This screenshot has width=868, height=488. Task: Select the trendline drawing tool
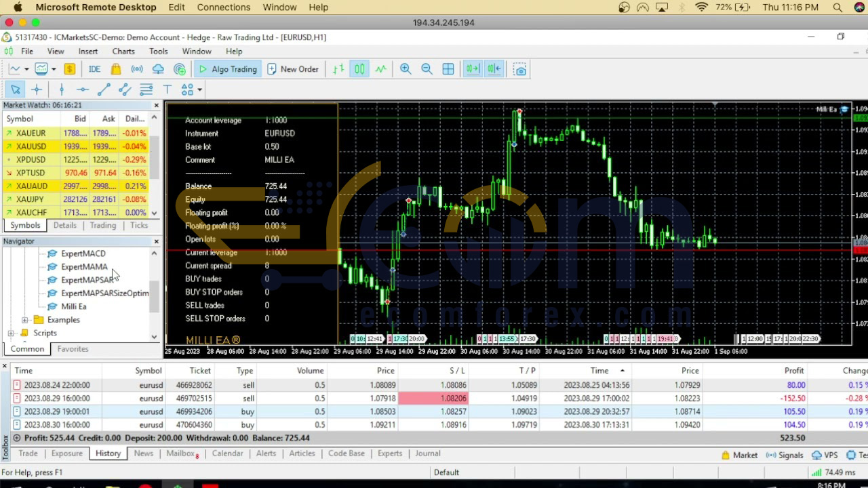coord(104,89)
